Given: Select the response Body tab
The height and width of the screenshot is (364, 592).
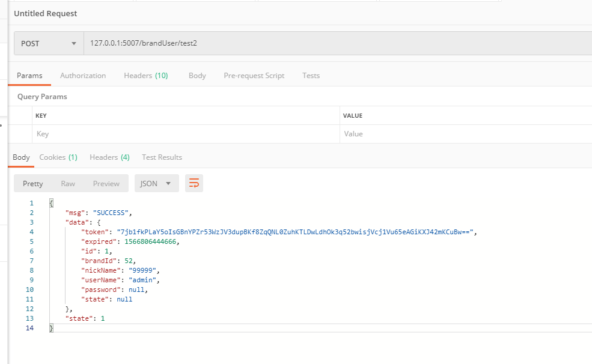Looking at the screenshot, I should coord(21,157).
